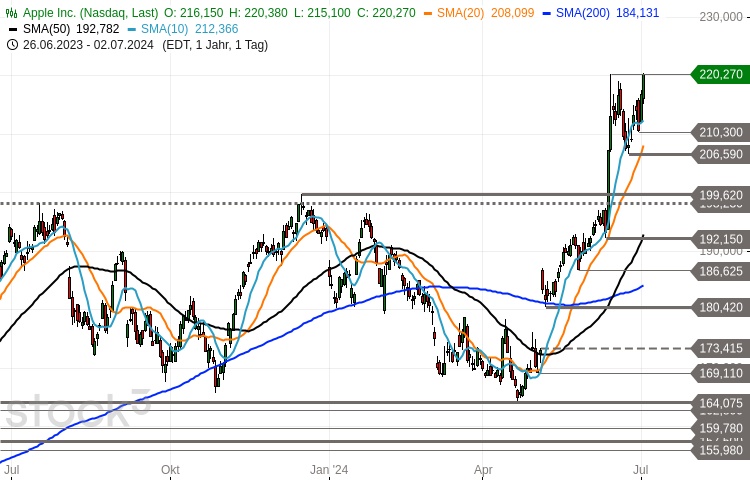This screenshot has height=480, width=750.
Task: Click the (EDT, 1 Jahr, 1 Tag) text
Action: pos(215,45)
